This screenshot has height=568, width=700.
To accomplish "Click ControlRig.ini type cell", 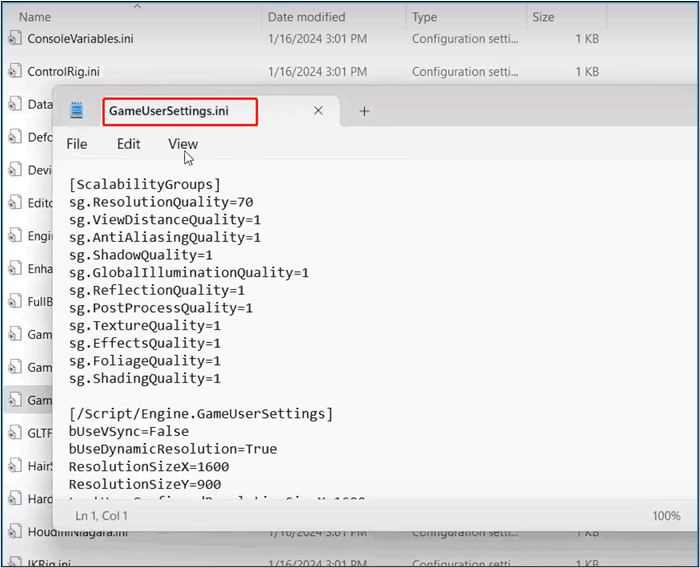I will pos(465,72).
